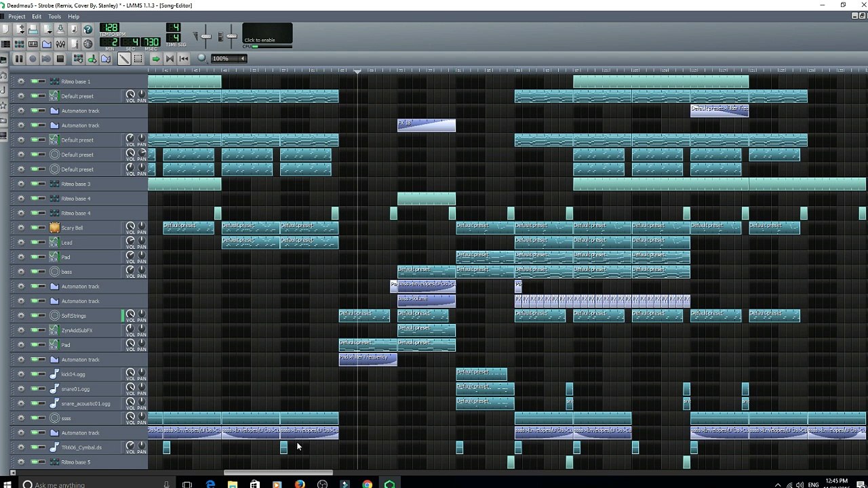
Task: Open the Tools menu
Action: [54, 16]
